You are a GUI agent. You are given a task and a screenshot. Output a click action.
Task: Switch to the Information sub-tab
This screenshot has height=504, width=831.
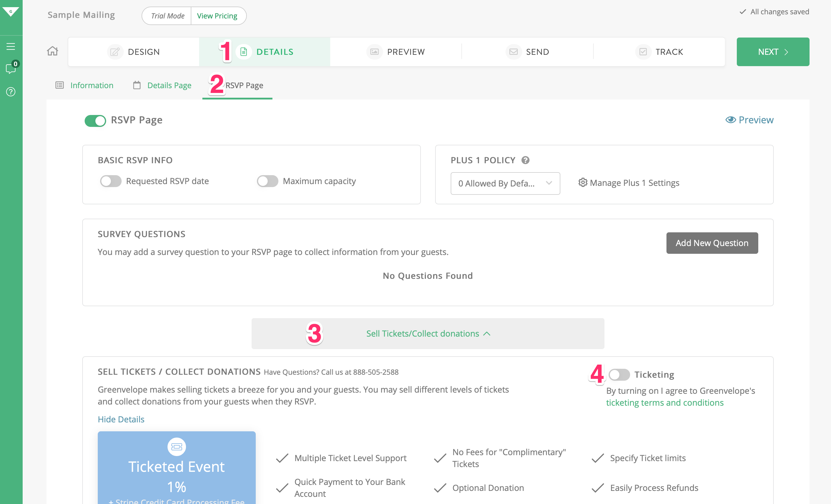tap(84, 85)
